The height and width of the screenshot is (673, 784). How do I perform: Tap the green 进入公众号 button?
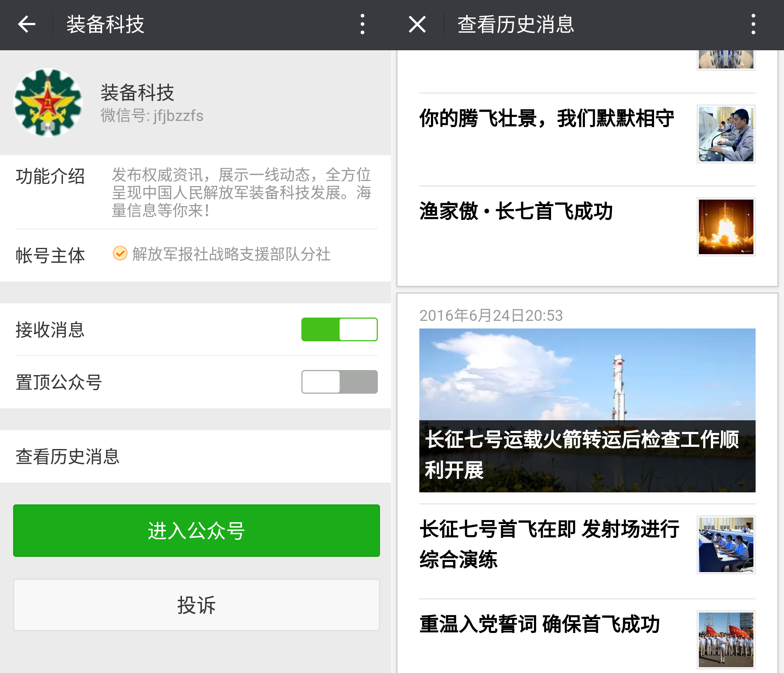pos(197,530)
